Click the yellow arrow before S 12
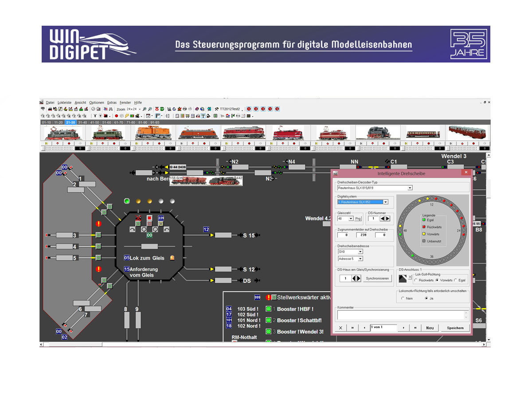 click(212, 269)
